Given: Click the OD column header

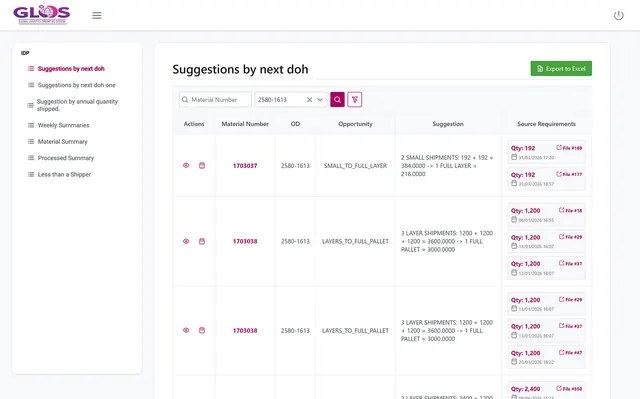Looking at the screenshot, I should [295, 124].
